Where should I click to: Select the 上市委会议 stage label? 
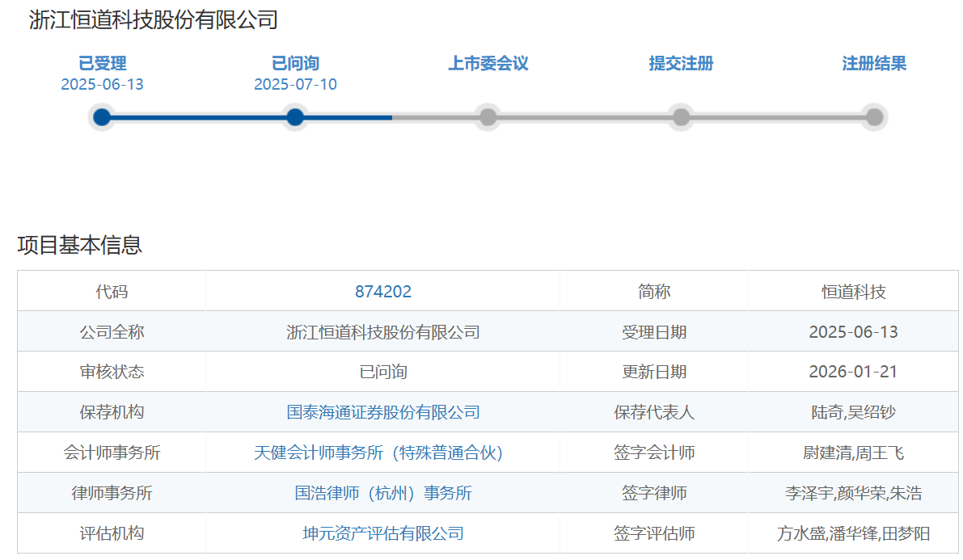tap(488, 64)
